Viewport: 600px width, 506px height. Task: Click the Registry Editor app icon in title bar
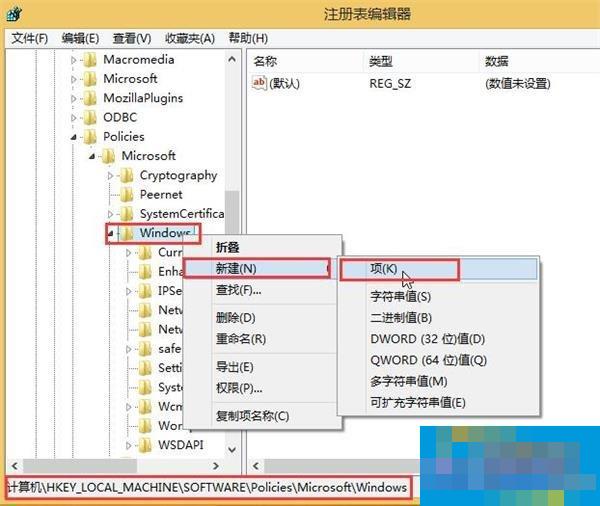[15, 15]
